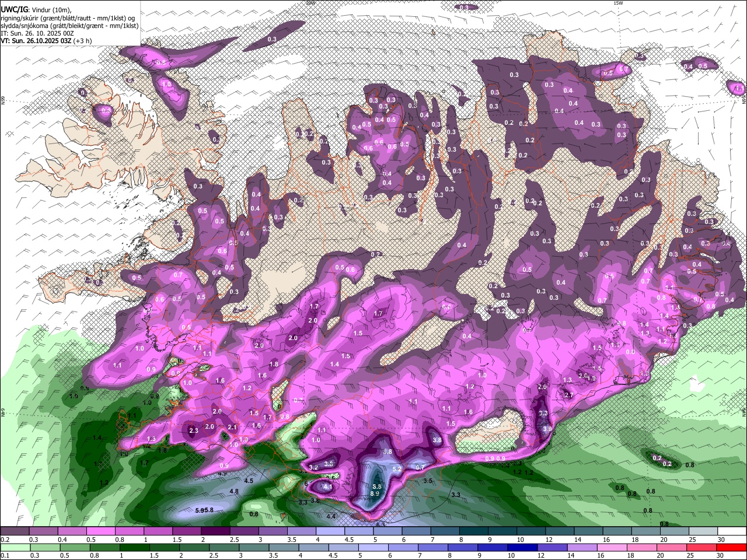Click the bright red 30 rain legend swatch

tap(732, 548)
